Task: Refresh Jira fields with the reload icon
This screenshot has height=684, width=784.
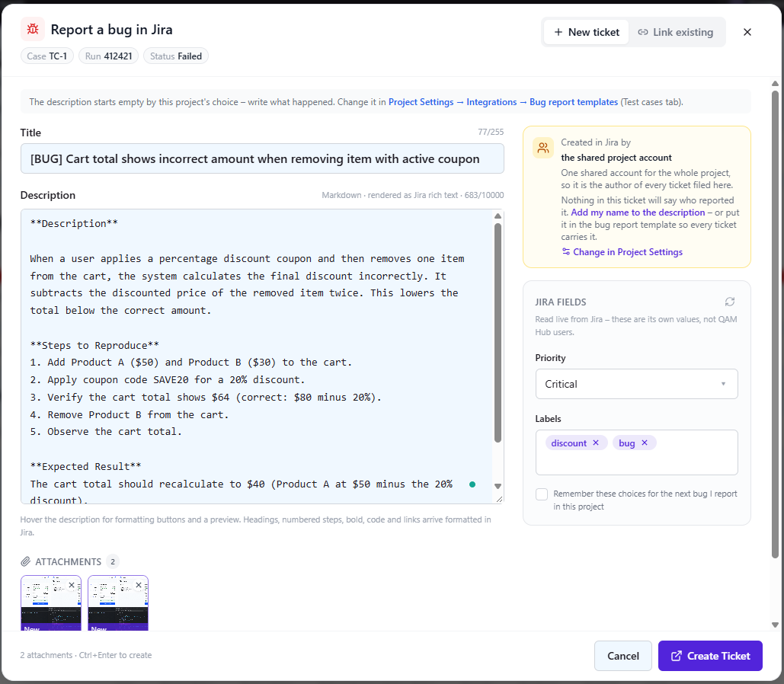Action: click(x=729, y=302)
